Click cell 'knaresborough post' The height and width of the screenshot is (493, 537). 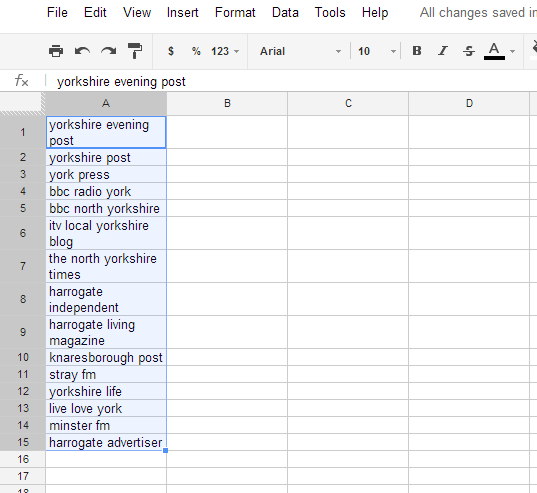coord(106,357)
